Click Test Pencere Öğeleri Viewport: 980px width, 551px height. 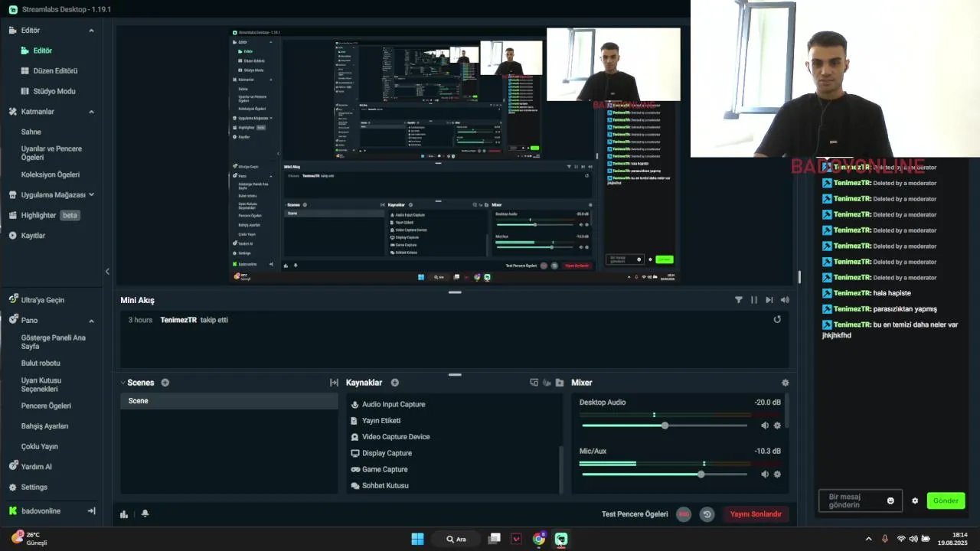[635, 514]
